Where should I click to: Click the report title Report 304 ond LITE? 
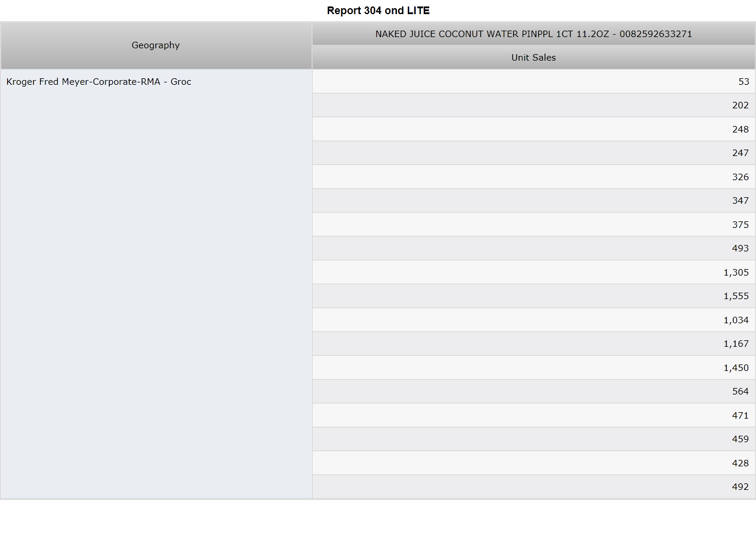(x=378, y=11)
